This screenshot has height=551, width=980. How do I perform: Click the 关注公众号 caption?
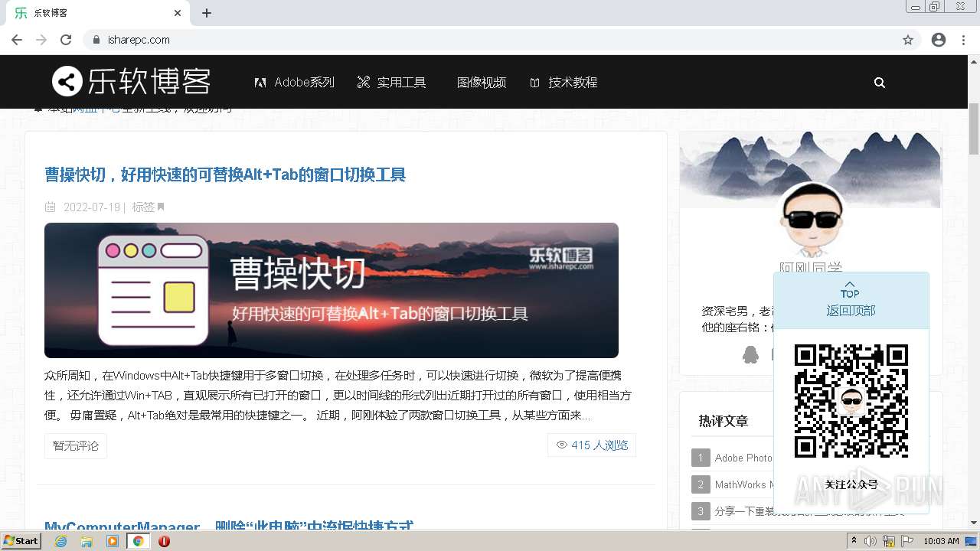pyautogui.click(x=851, y=484)
